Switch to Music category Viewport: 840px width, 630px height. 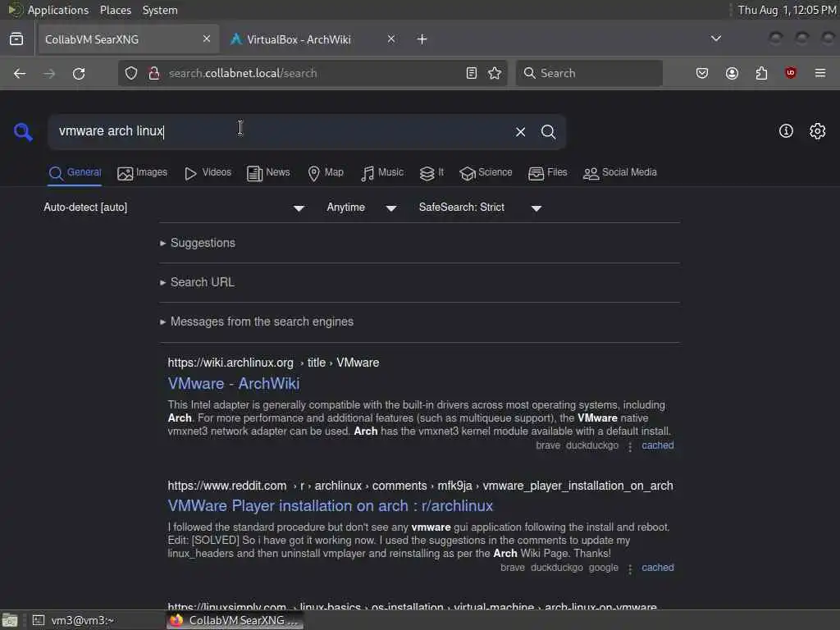[382, 172]
